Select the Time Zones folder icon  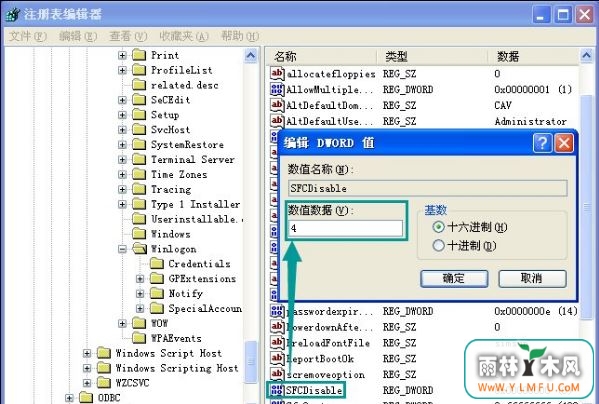click(x=139, y=174)
